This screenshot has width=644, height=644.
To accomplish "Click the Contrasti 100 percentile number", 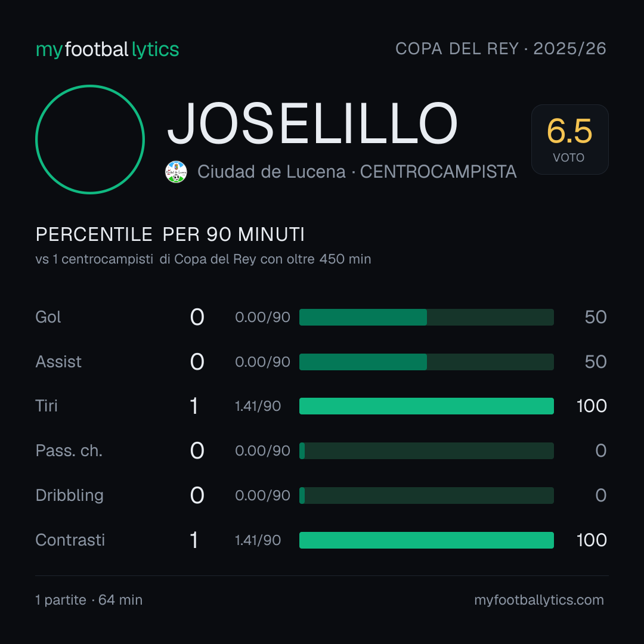I will click(x=592, y=540).
